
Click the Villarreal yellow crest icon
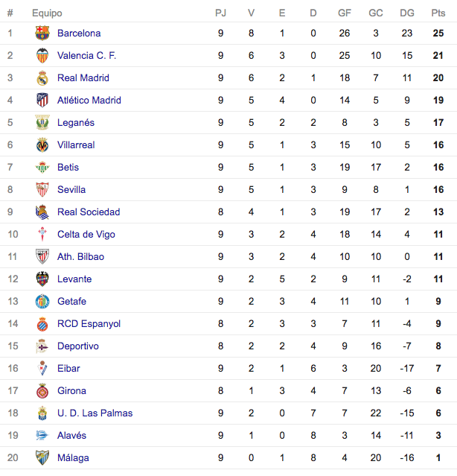tap(42, 145)
